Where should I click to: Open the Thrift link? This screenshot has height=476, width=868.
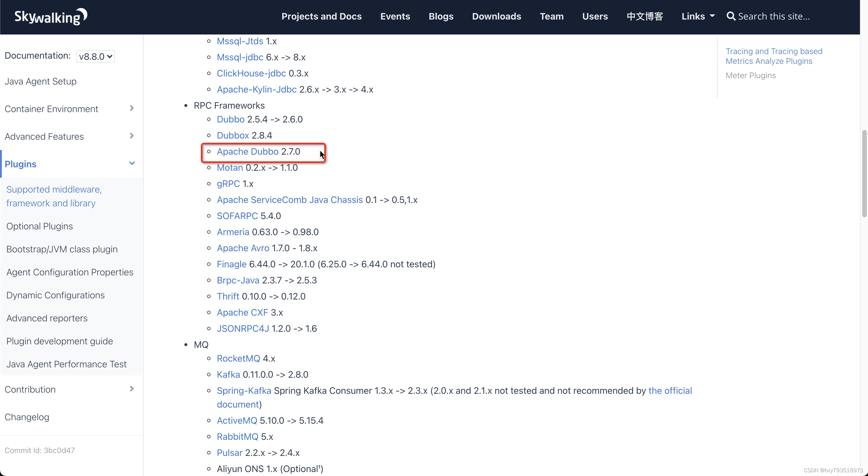pyautogui.click(x=228, y=296)
